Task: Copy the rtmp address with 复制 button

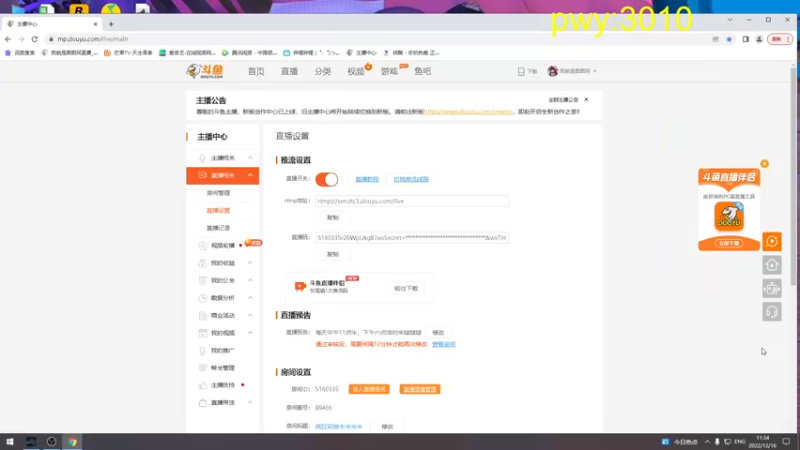Action: click(333, 217)
